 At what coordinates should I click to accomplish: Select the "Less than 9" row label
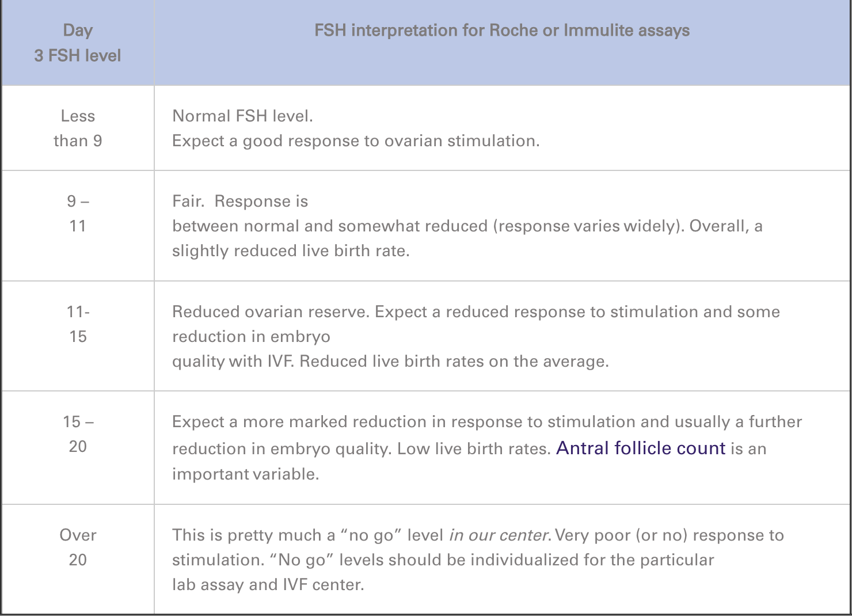click(x=78, y=128)
